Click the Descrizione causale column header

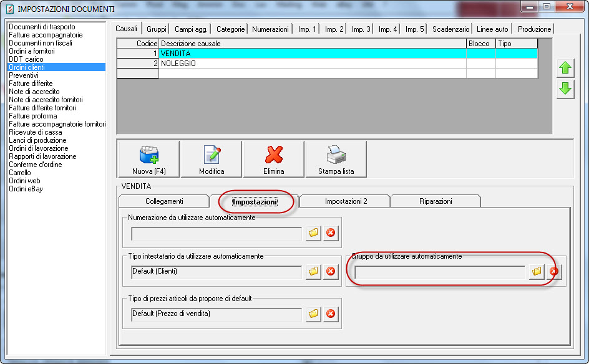pos(313,44)
